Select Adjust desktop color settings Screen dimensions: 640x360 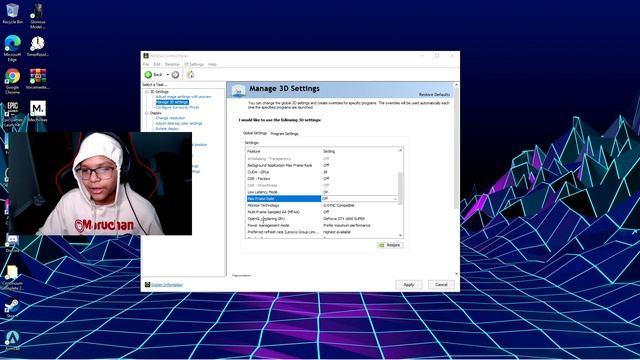pyautogui.click(x=179, y=123)
